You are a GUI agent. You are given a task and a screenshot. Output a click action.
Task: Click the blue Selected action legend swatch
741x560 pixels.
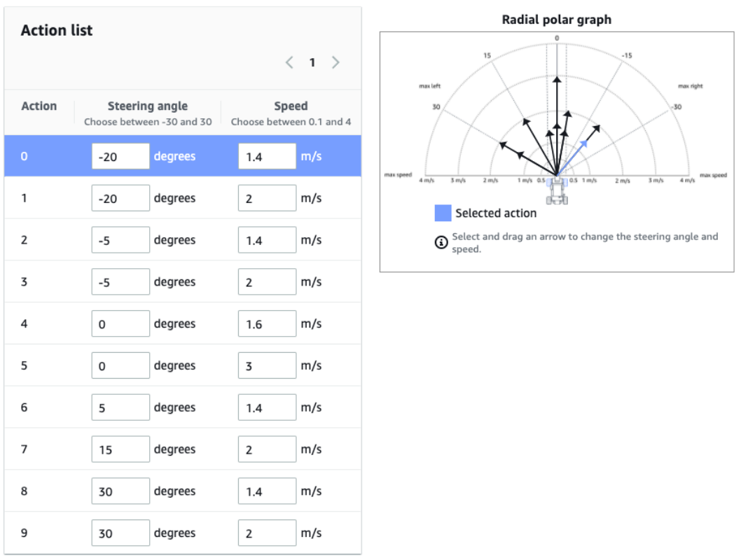coord(443,213)
